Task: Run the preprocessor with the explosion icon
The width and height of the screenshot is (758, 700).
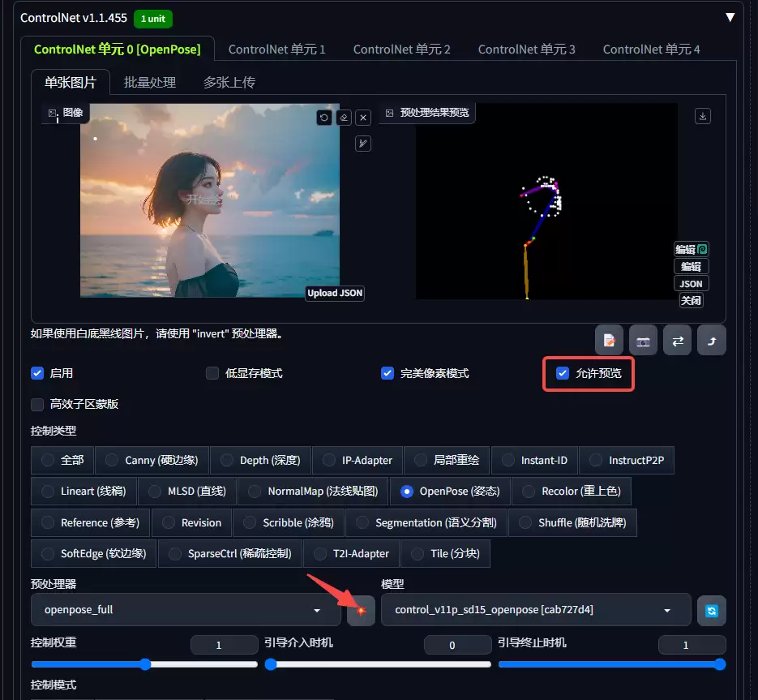Action: (361, 611)
